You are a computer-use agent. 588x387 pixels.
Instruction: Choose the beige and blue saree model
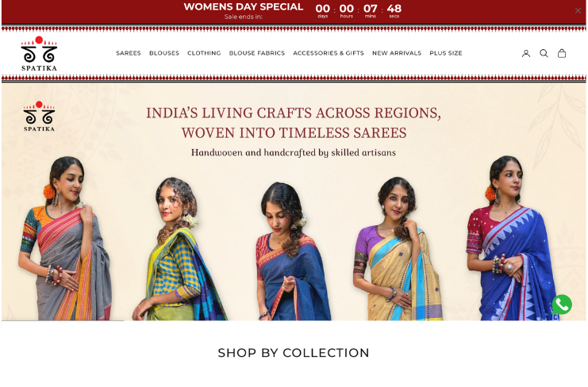coord(398,249)
